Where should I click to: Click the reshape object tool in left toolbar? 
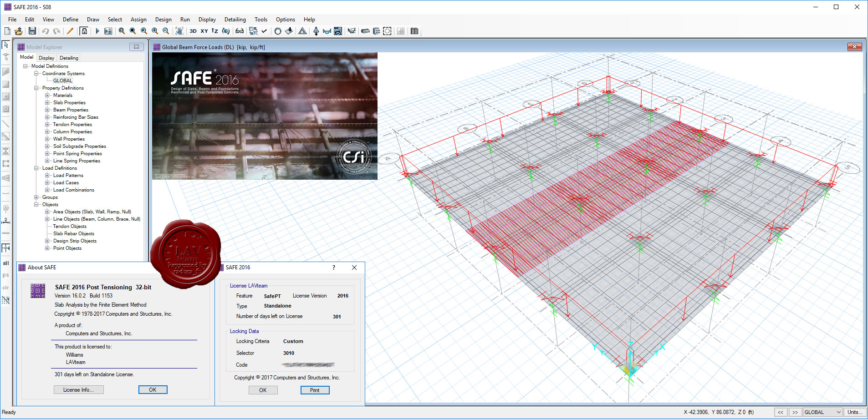click(6, 57)
